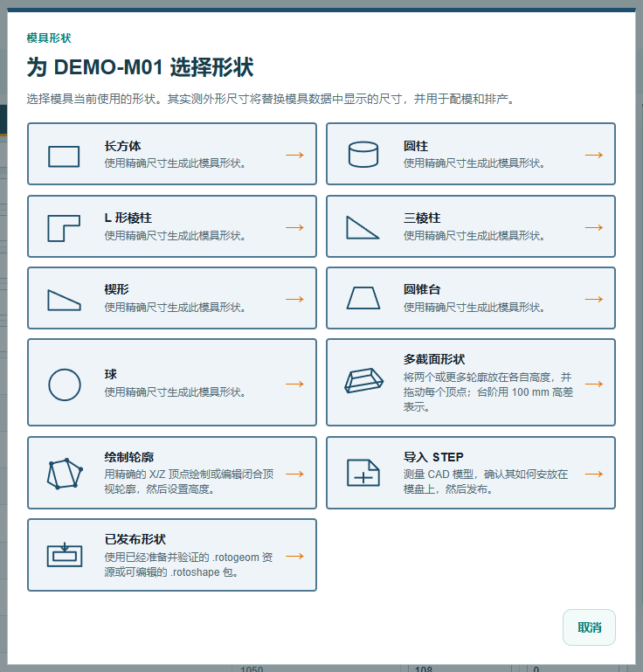Click the L-shaped prism icon
This screenshot has width=643, height=672.
pos(64,228)
